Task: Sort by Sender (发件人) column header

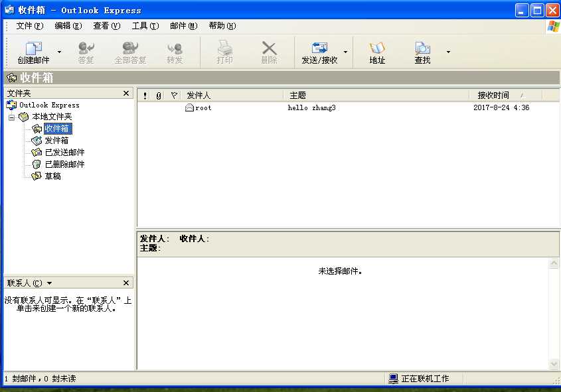Action: click(232, 96)
